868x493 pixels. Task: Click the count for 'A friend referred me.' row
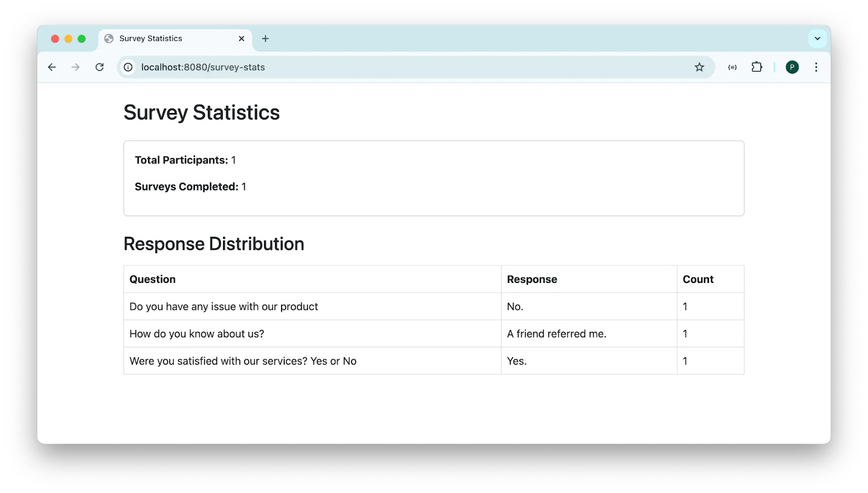pos(711,334)
